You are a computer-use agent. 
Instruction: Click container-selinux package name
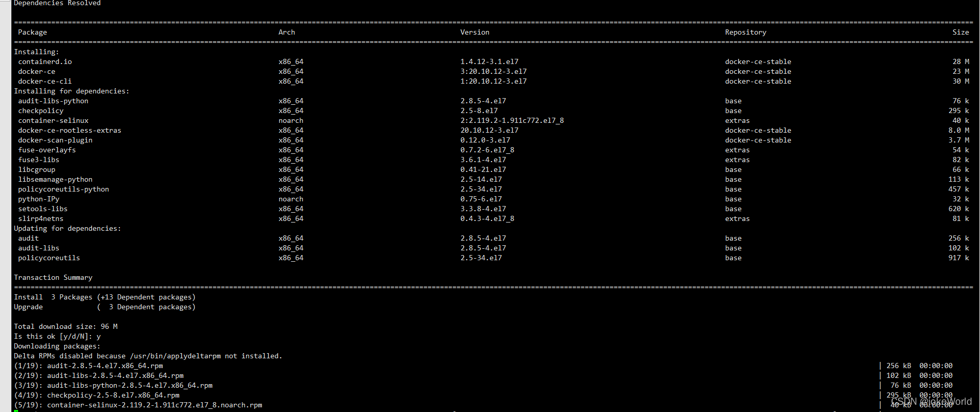coord(53,120)
